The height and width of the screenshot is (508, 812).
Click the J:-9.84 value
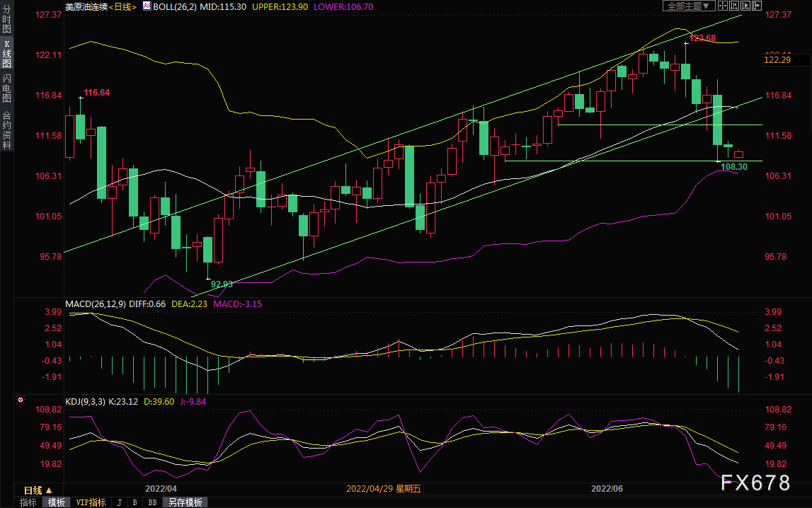click(193, 402)
